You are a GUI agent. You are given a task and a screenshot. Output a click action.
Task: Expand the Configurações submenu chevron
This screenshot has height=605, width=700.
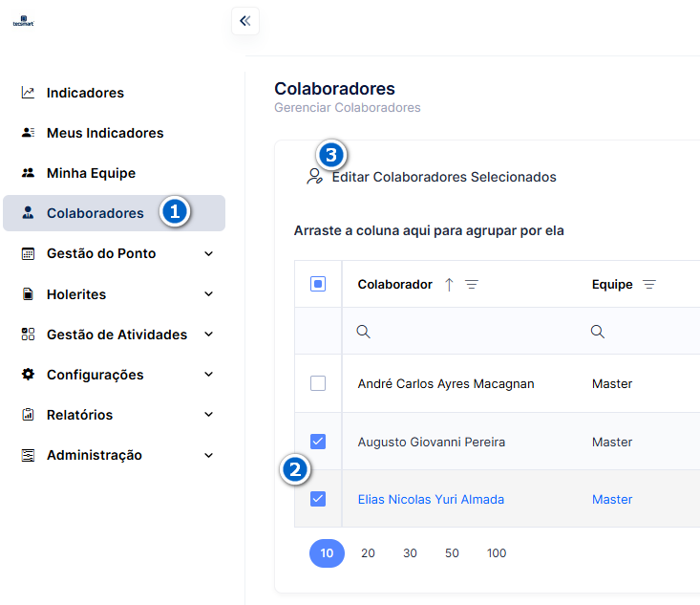tap(208, 375)
